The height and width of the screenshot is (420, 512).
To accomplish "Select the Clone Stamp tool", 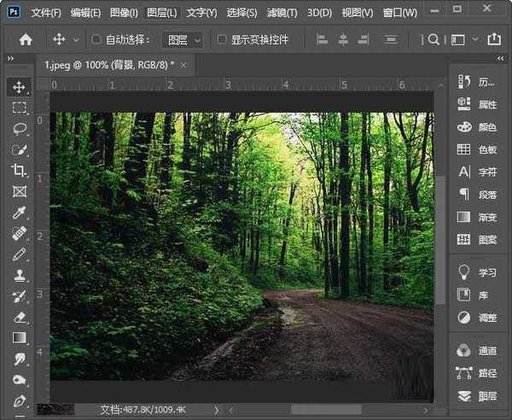I will (19, 275).
